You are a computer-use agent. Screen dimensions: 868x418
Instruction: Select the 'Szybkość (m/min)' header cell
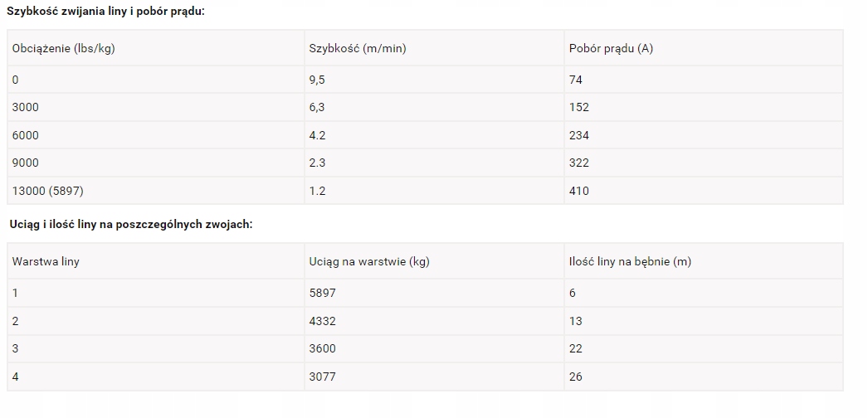[357, 48]
